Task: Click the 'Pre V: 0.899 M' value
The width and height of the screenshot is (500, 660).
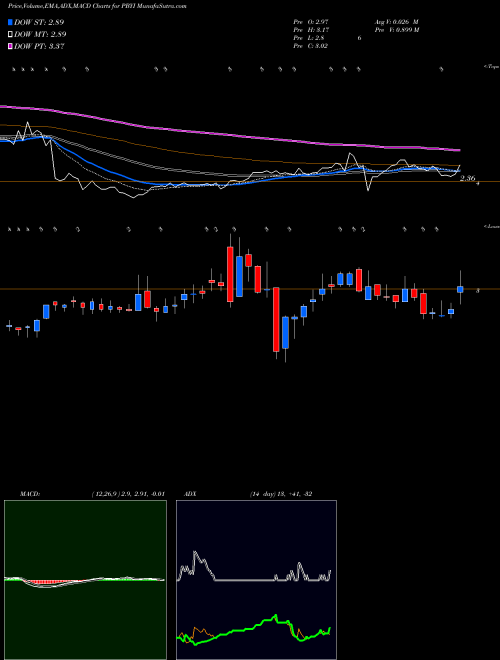Action: coord(396,30)
